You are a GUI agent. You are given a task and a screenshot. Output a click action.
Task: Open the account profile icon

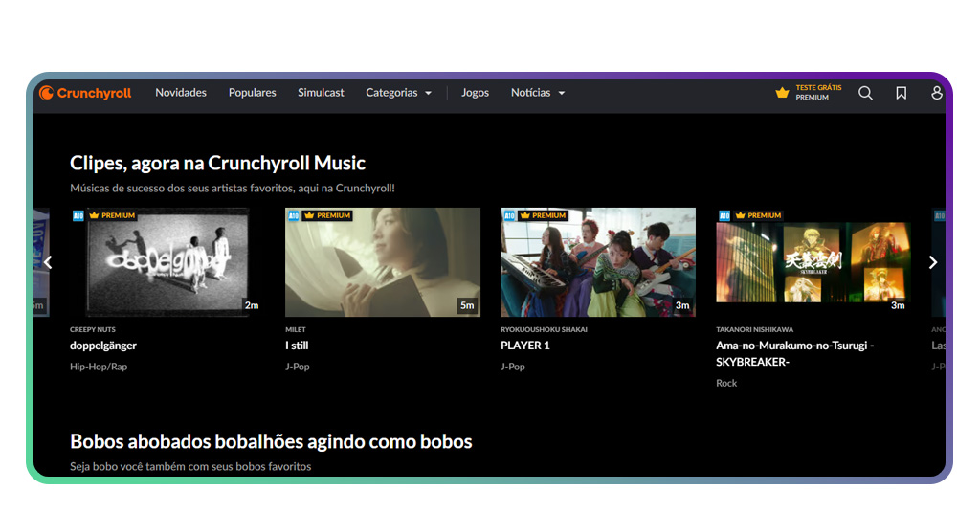(x=936, y=93)
